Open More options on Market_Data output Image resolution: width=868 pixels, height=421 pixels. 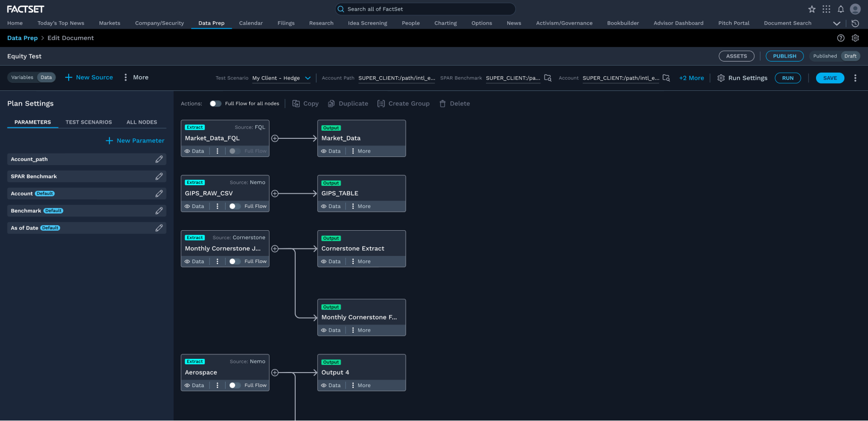361,151
